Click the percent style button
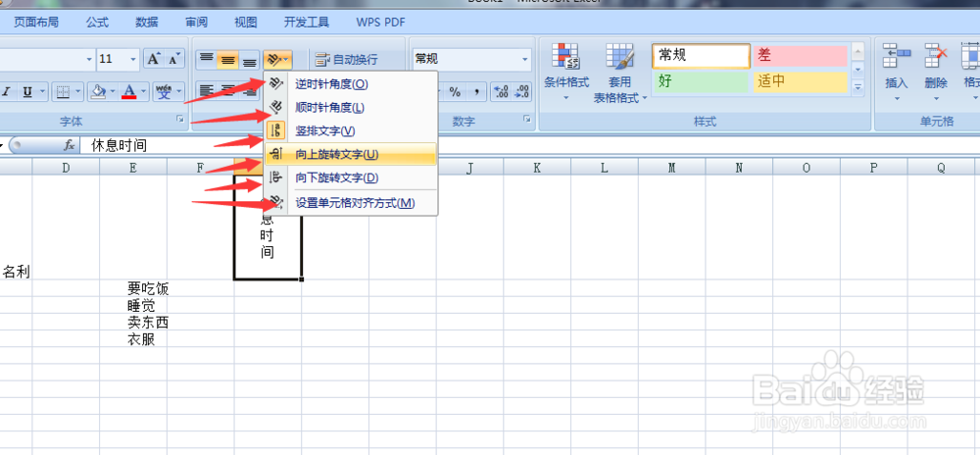Viewport: 980px width, 455px height. click(x=455, y=92)
